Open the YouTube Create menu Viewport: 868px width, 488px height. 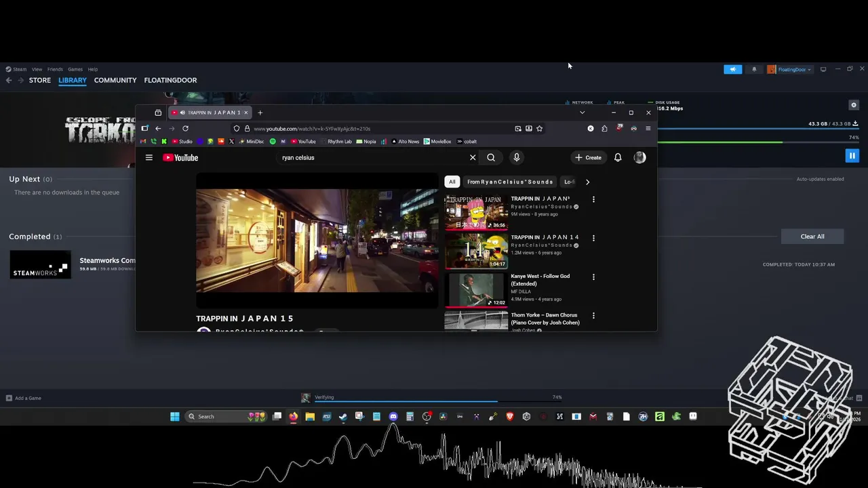[588, 157]
